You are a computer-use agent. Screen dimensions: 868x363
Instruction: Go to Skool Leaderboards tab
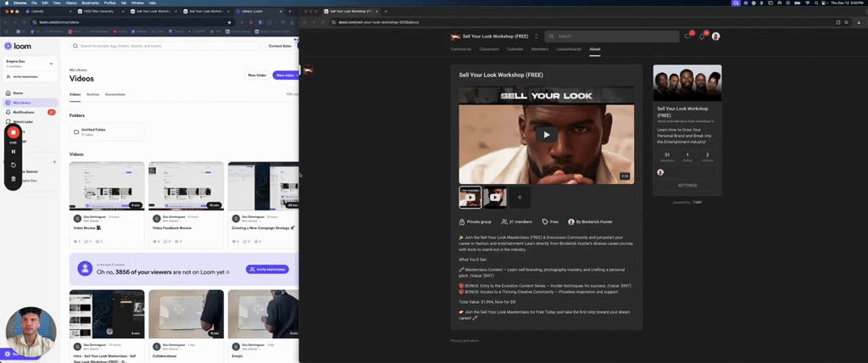tap(569, 49)
